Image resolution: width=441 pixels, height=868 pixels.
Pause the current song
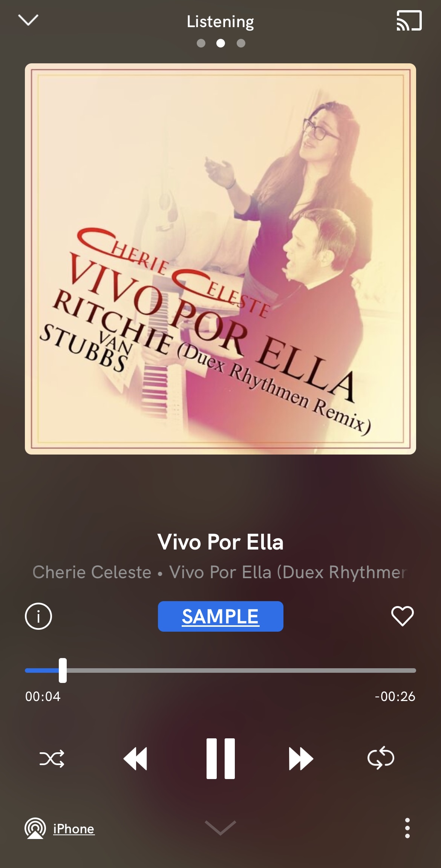220,759
